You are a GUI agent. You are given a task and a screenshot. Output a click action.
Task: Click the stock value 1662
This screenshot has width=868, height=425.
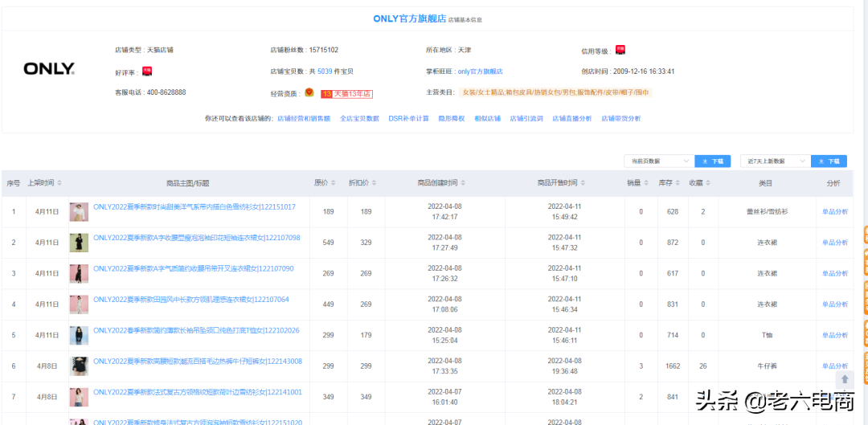pos(673,366)
